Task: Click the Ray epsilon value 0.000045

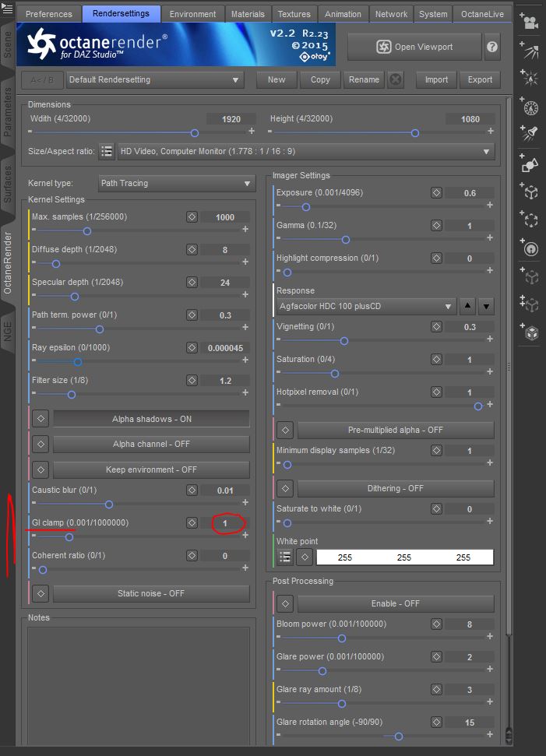Action: [225, 348]
